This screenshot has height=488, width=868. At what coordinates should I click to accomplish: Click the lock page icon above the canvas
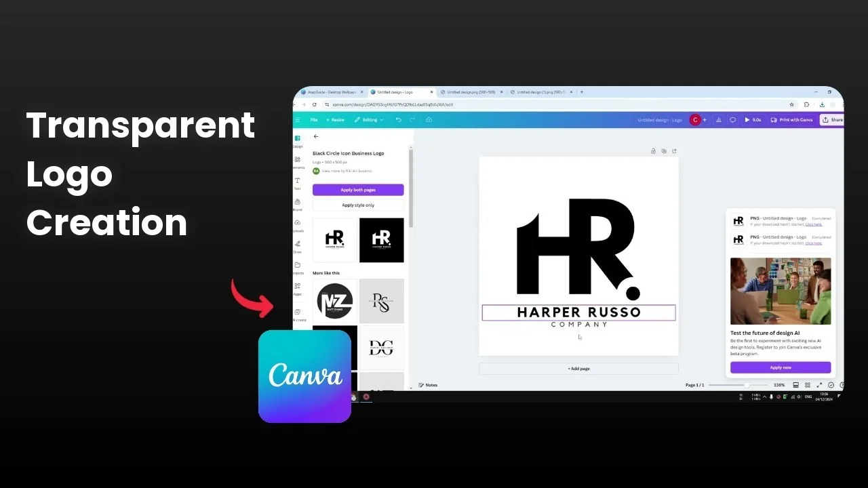tap(653, 151)
